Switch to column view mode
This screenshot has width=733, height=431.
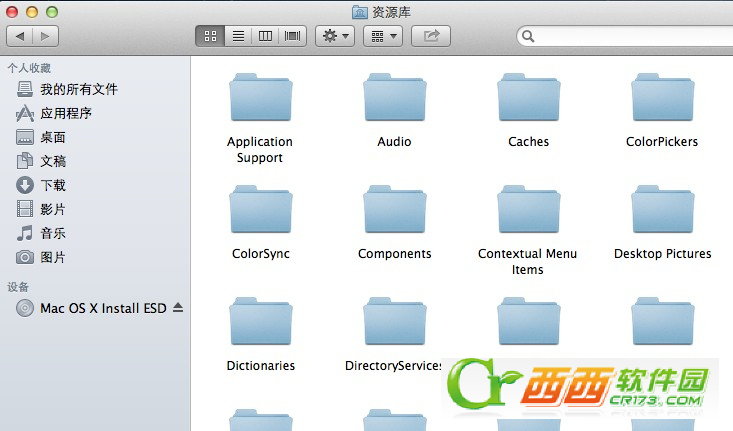(265, 36)
